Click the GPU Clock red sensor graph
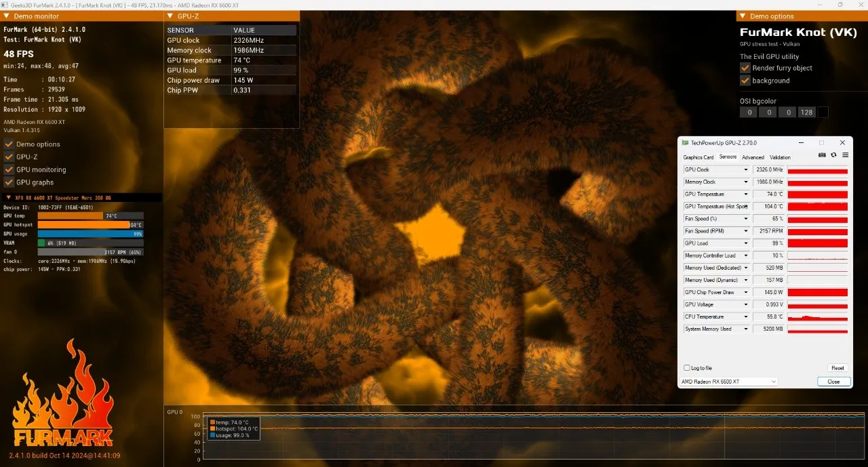Image resolution: width=868 pixels, height=467 pixels. tap(817, 170)
